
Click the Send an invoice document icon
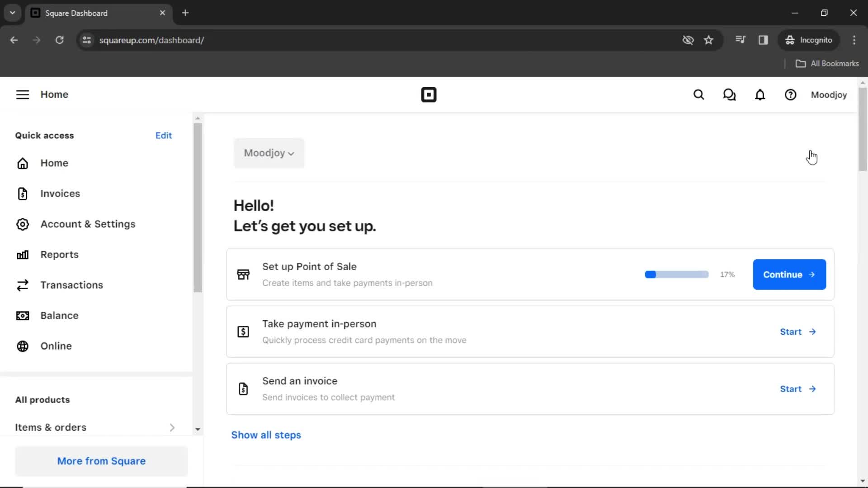pos(243,389)
